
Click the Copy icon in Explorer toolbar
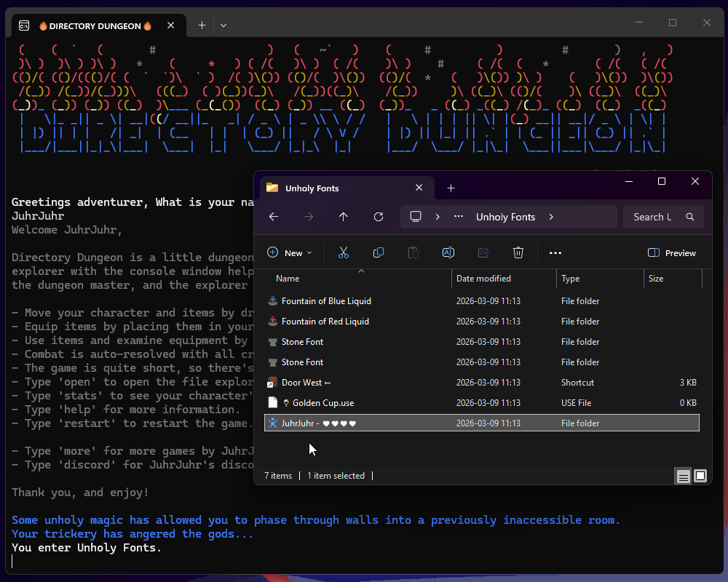click(379, 252)
